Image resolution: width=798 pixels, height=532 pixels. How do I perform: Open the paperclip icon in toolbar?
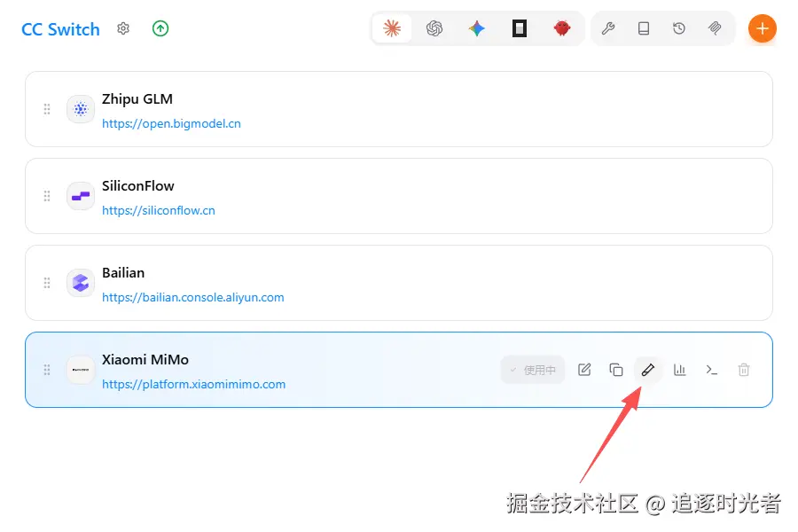[715, 28]
